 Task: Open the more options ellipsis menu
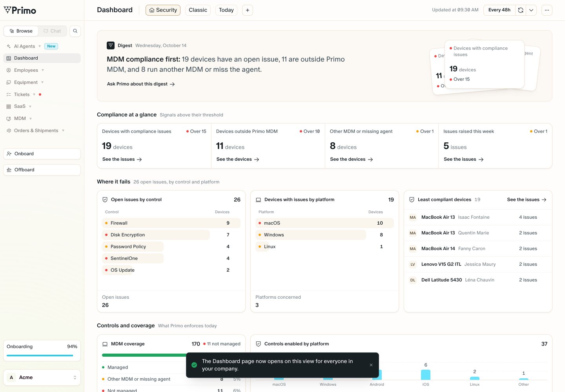(547, 10)
